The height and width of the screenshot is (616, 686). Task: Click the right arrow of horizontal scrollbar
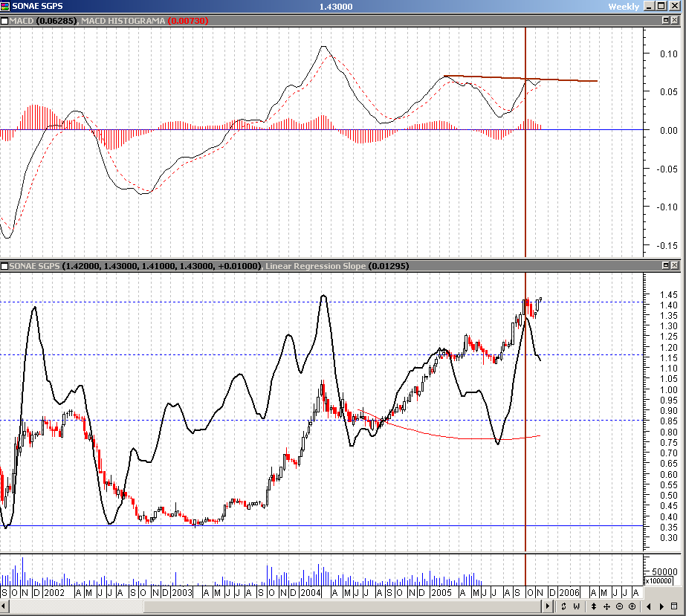pos(547,606)
